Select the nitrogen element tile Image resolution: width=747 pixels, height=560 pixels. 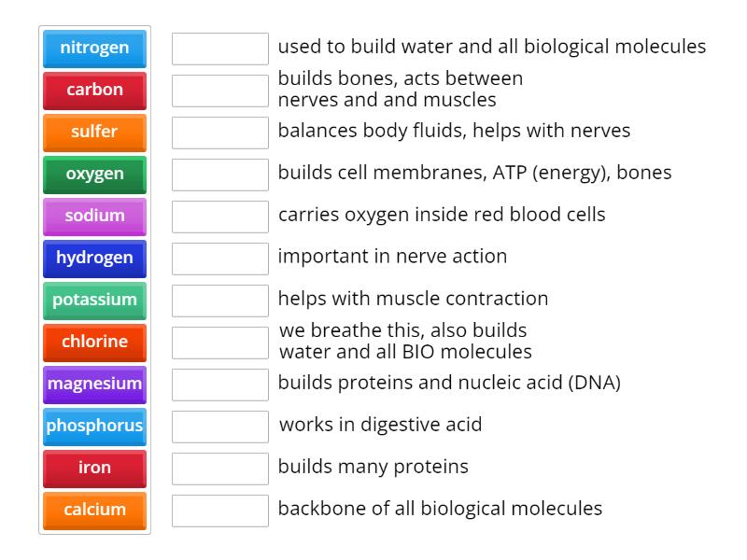click(93, 49)
